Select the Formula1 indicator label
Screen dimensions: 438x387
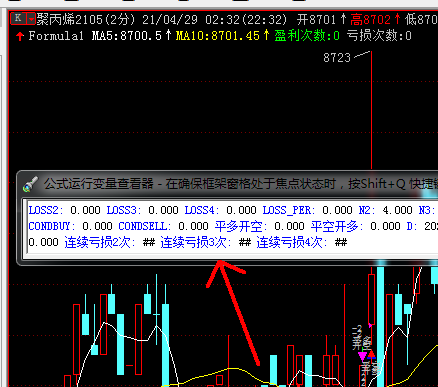point(56,36)
